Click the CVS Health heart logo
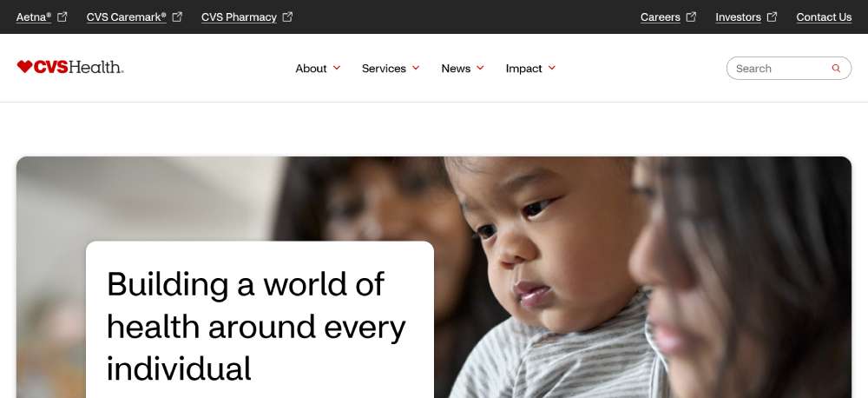868x398 pixels. 70,67
